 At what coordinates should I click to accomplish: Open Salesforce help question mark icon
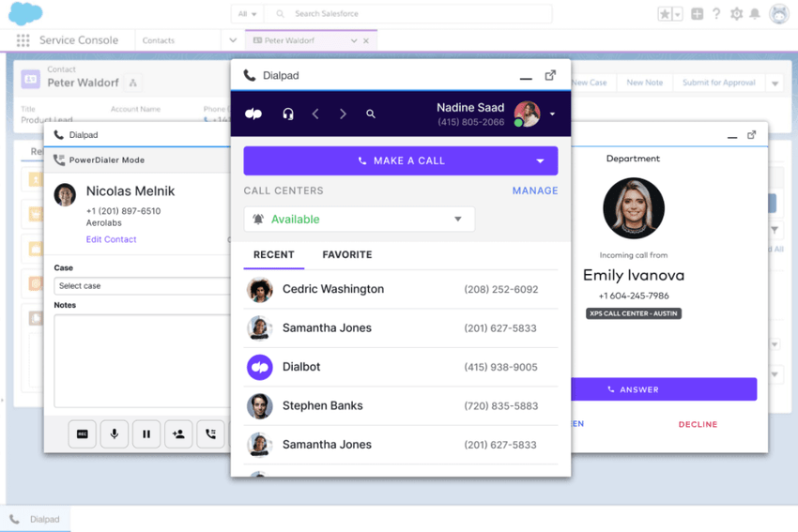pyautogui.click(x=716, y=14)
